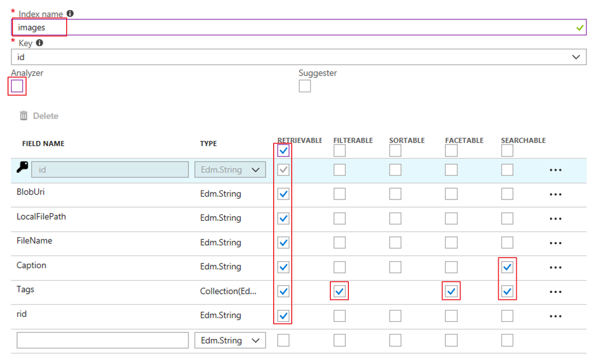The width and height of the screenshot is (600, 364).
Task: Check Filterable for id field
Action: point(339,169)
